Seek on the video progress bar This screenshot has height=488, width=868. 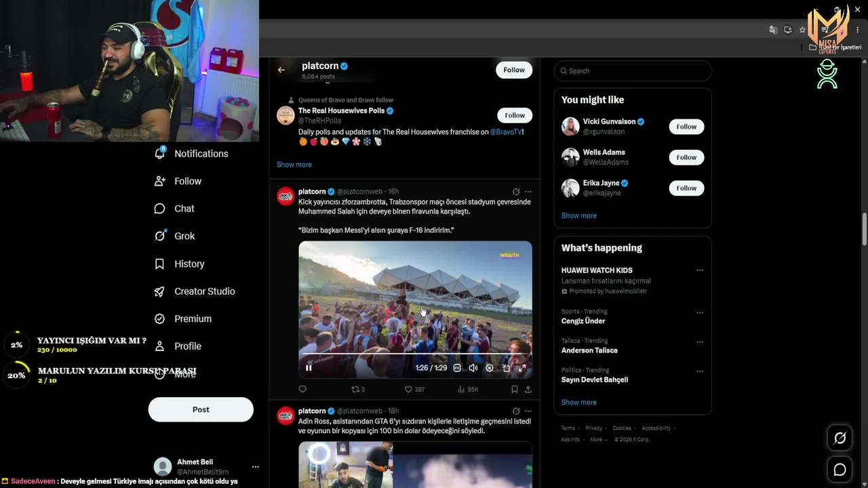coord(415,354)
